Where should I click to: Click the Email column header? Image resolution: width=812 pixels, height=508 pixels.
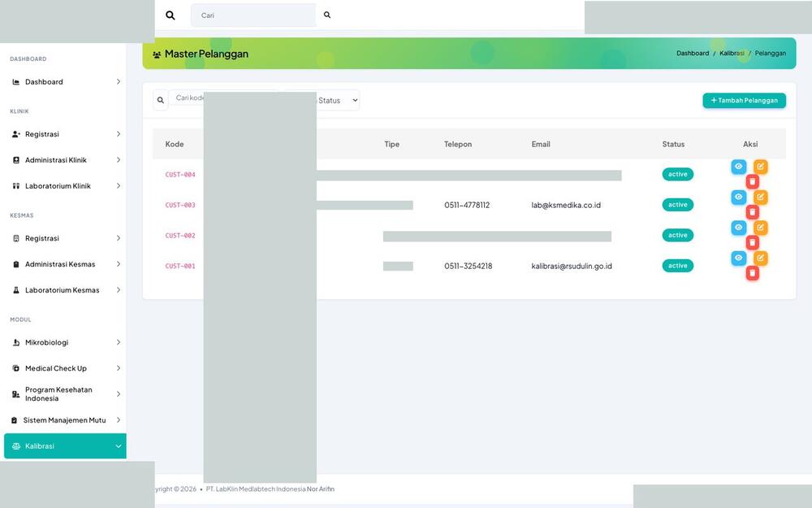(x=541, y=144)
